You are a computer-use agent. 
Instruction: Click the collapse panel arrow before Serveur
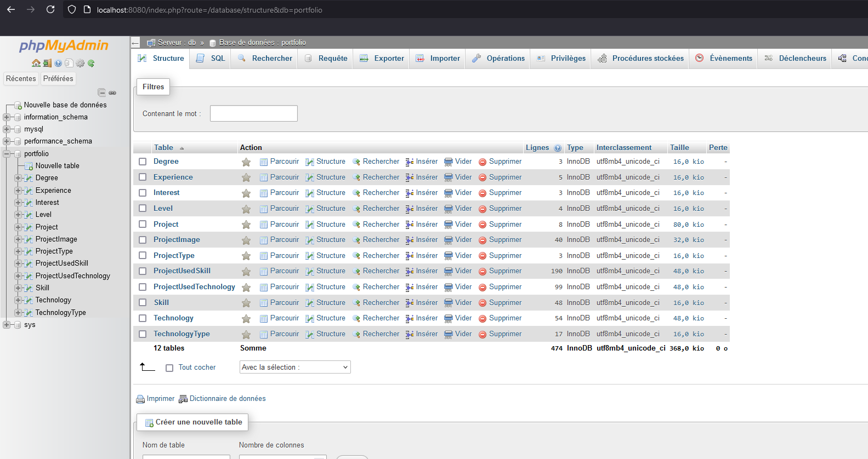click(x=135, y=42)
